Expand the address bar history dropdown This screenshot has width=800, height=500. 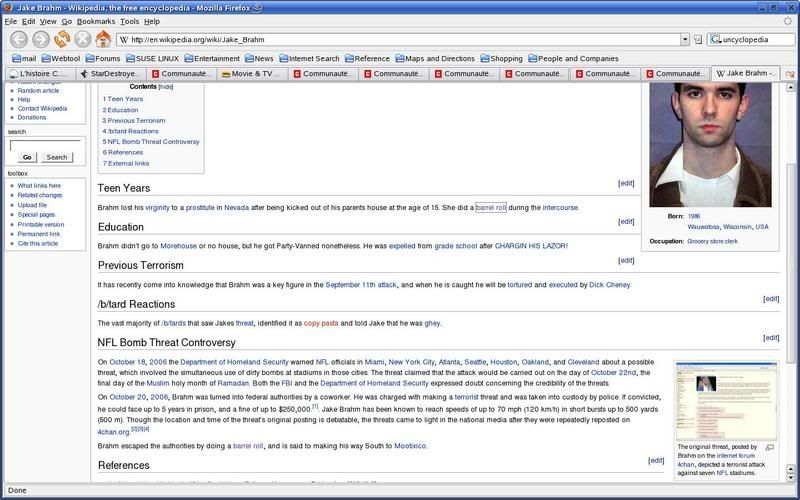tap(685, 39)
